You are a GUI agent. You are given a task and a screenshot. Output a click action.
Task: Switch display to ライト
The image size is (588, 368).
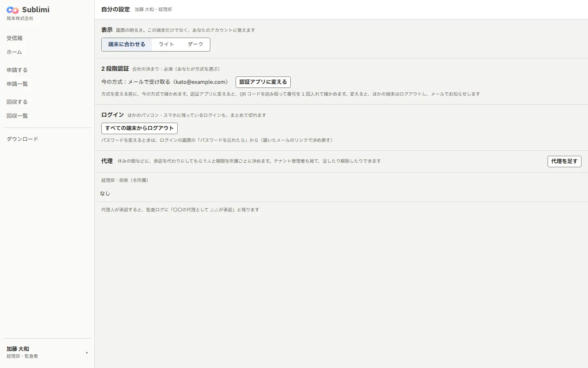(x=166, y=45)
